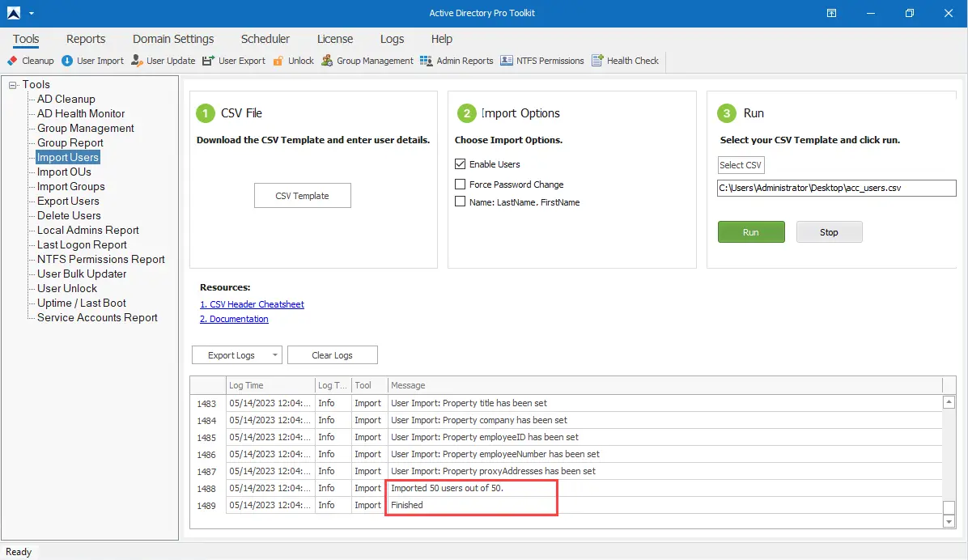Click the Select CSV button
Viewport: 968px width, 560px height.
point(741,165)
